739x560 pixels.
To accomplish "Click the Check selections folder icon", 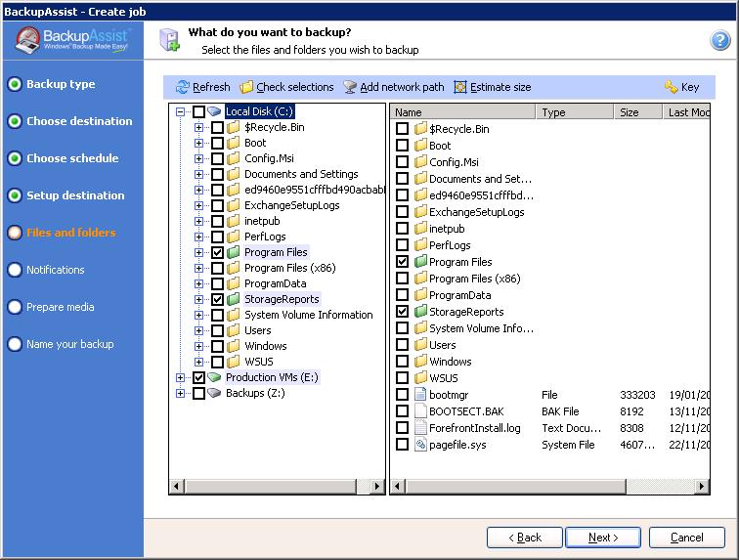I will pyautogui.click(x=246, y=87).
